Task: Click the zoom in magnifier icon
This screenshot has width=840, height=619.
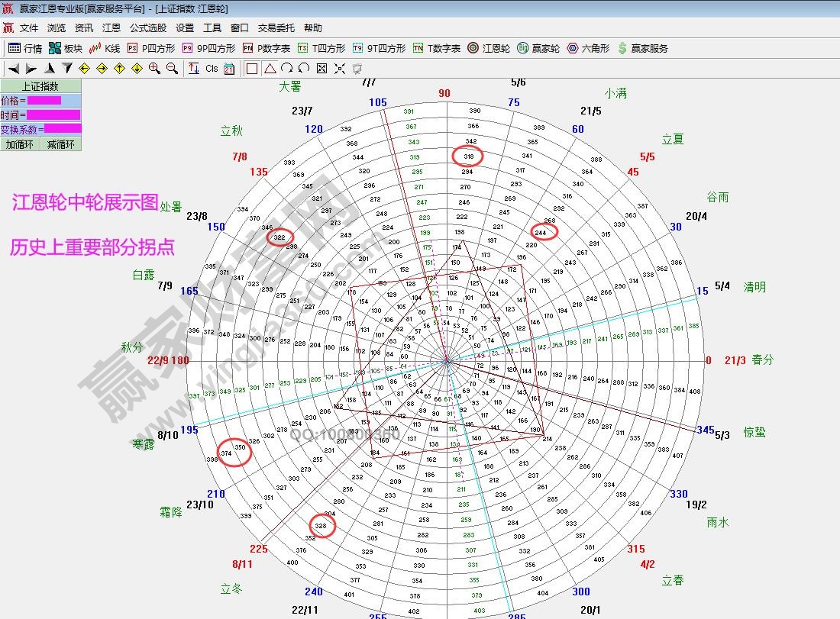Action: [154, 69]
